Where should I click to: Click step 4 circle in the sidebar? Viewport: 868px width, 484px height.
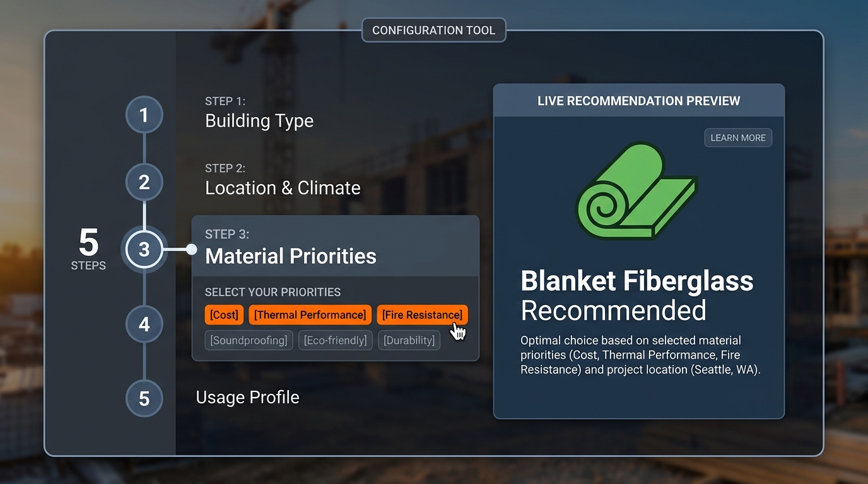click(x=144, y=324)
